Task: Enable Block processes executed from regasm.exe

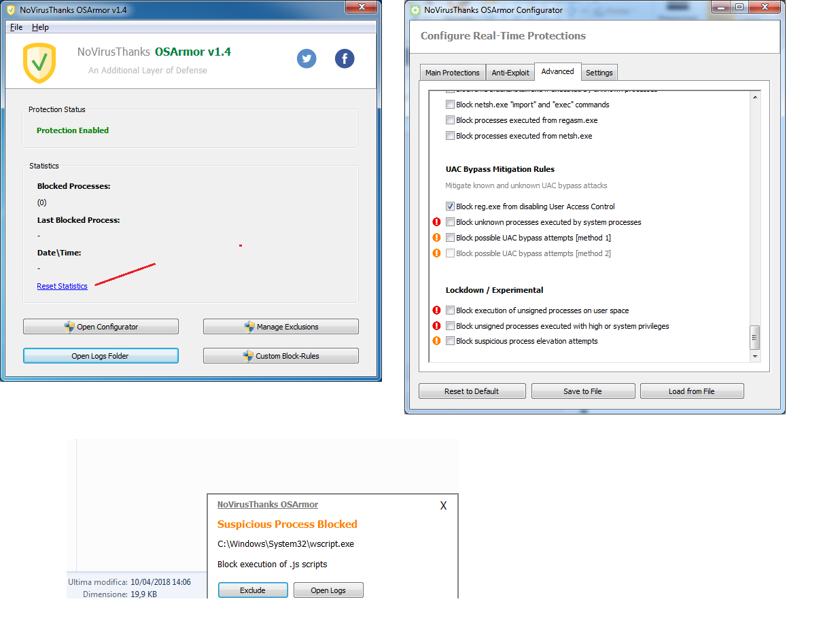Action: 450,120
